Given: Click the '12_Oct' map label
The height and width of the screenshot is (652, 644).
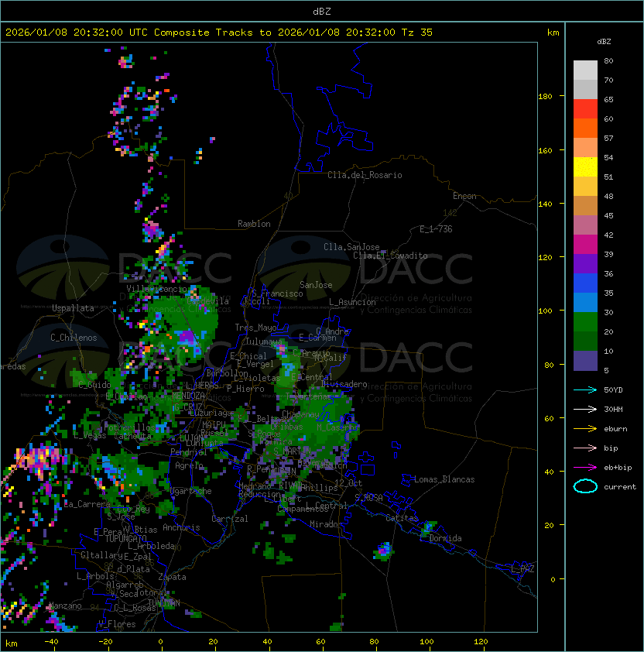Looking at the screenshot, I should pos(348,483).
